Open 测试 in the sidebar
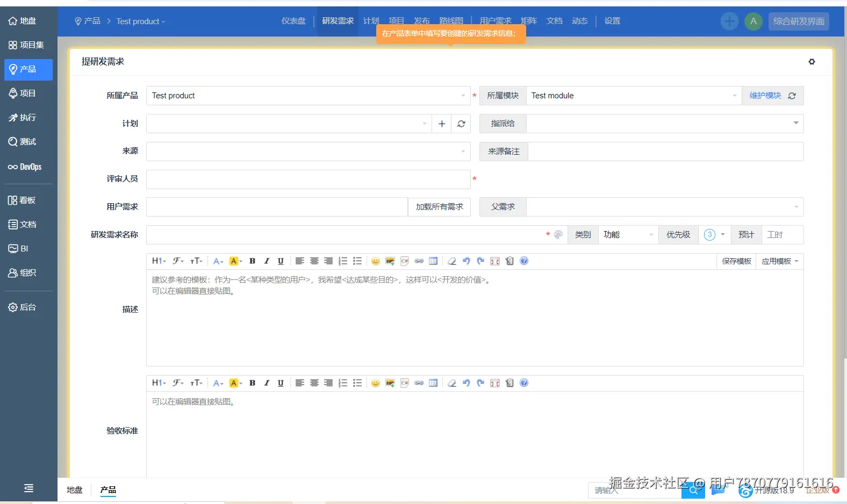847x504 pixels. (x=23, y=142)
